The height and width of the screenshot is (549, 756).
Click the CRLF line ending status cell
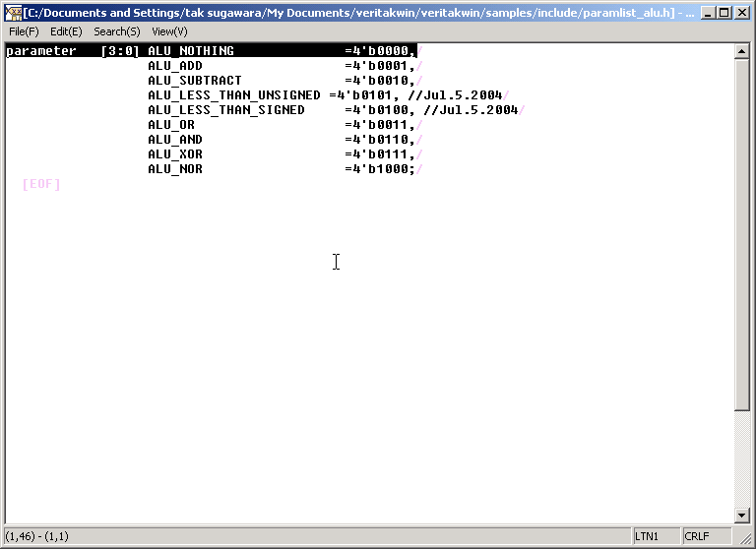707,536
